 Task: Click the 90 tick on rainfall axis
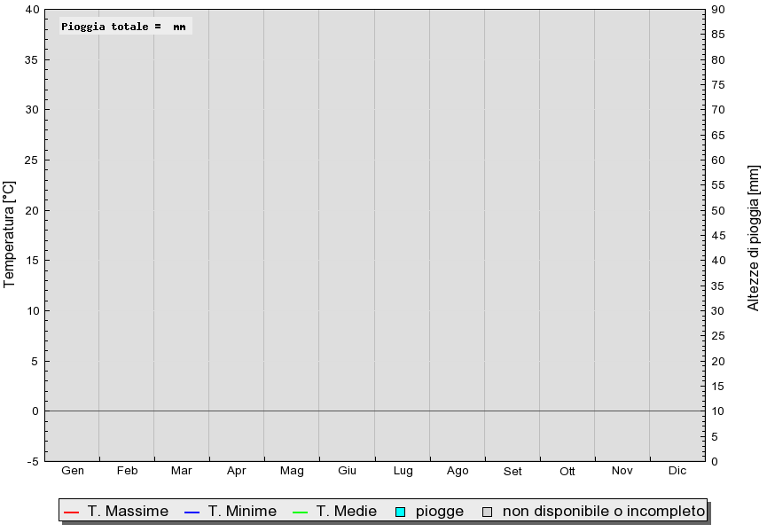(718, 10)
